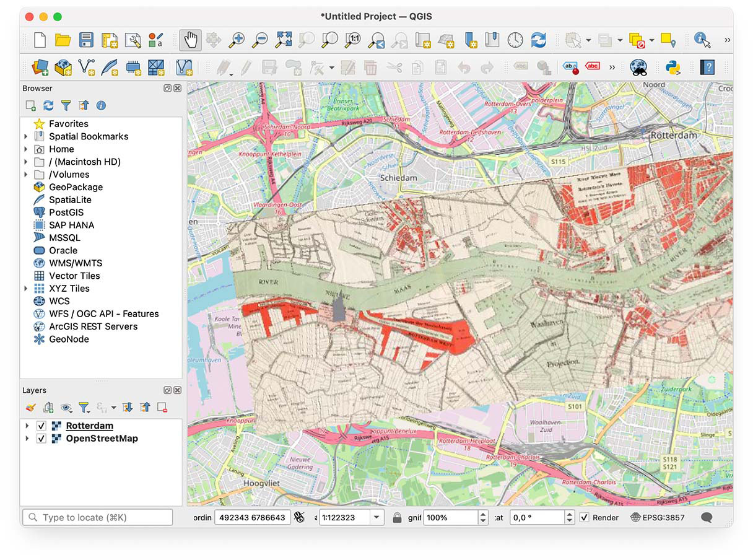Image resolution: width=753 pixels, height=560 pixels.
Task: Expand the XYZ Tiles browser node
Action: 26,289
